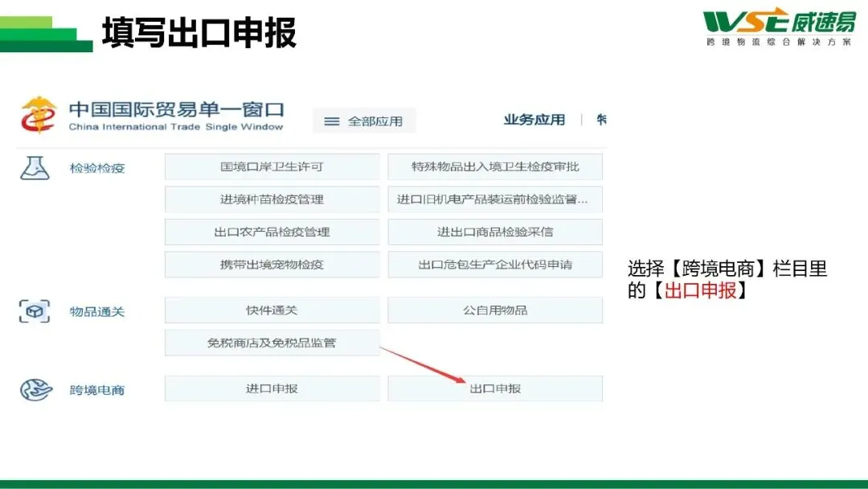Click the 物品通关 category label
Viewport: 868px width, 489px height.
click(x=97, y=312)
